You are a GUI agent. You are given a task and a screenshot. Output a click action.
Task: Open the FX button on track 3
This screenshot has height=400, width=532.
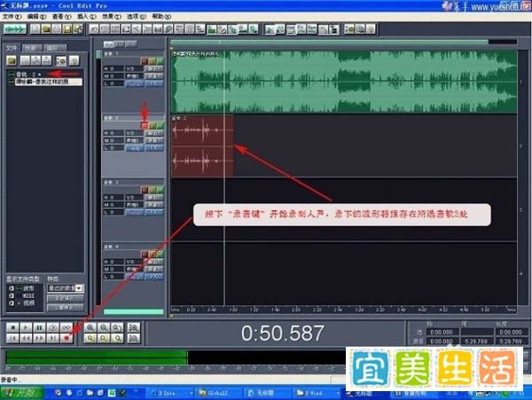click(x=154, y=212)
